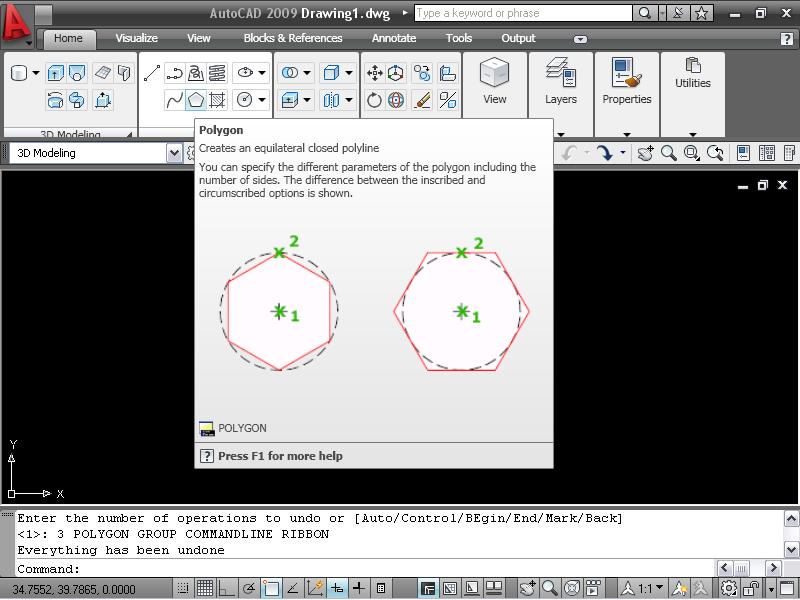Image resolution: width=800 pixels, height=600 pixels.
Task: Open the 3D Modeling workspace dropdown
Action: [x=174, y=153]
